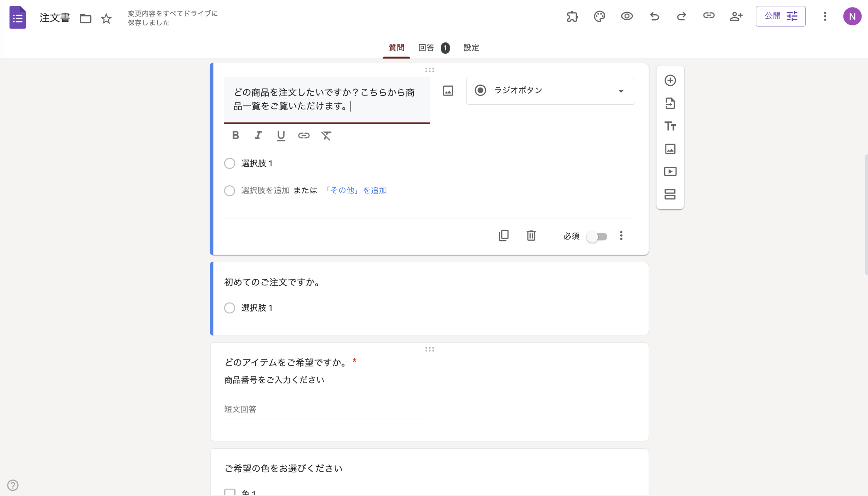Add title and description from sidebar

(670, 126)
